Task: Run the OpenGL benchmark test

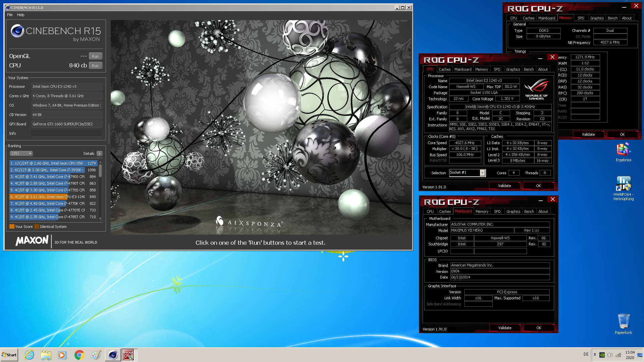Action: click(95, 56)
